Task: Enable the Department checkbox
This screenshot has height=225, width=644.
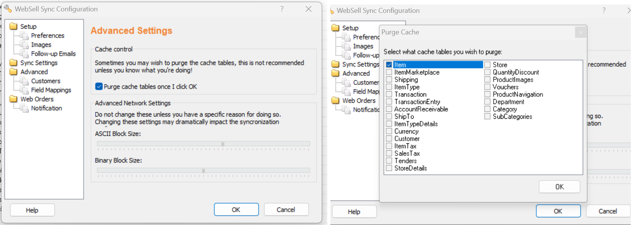Action: pos(488,102)
